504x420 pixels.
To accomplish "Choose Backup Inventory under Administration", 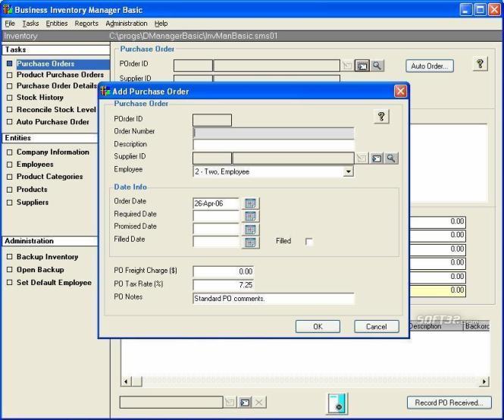I will (x=47, y=257).
